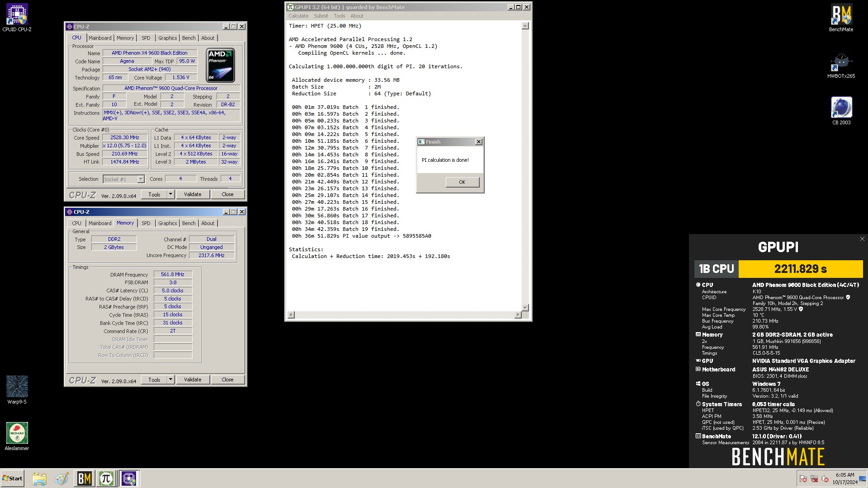This screenshot has width=868, height=488.
Task: Open SPD tab in bottom CPU-Z window
Action: [x=146, y=223]
